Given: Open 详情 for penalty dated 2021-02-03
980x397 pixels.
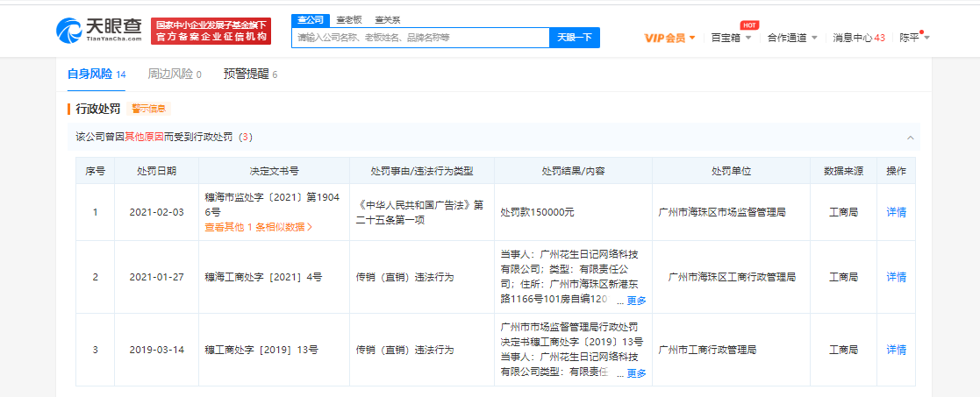Looking at the screenshot, I should click(897, 212).
